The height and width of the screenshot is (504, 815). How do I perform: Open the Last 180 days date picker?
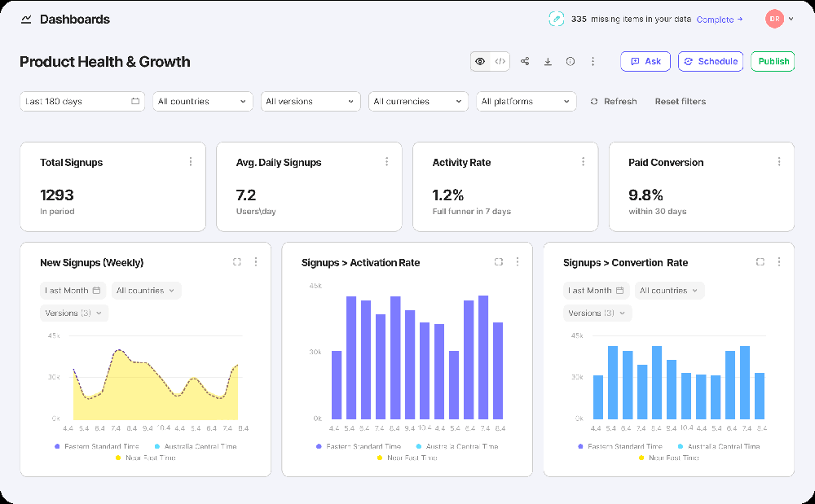tap(82, 101)
